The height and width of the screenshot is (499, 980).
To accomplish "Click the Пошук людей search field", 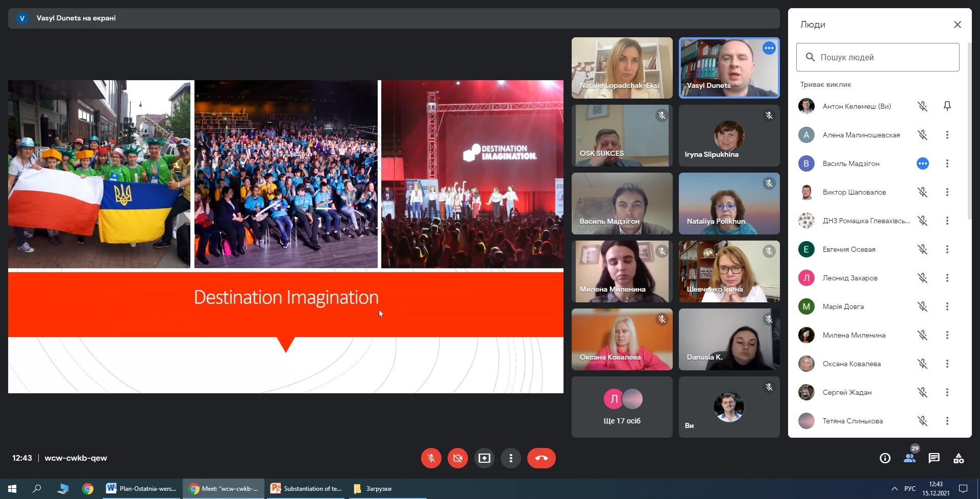I will point(878,57).
